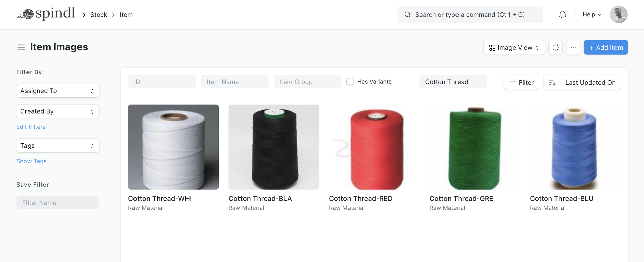
Task: Open the Tags filter selector
Action: coord(57,145)
